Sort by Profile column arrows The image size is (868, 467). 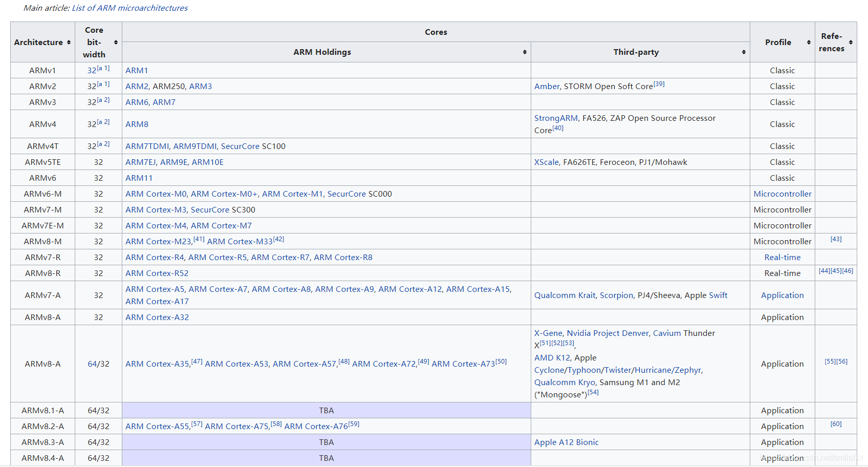(809, 43)
